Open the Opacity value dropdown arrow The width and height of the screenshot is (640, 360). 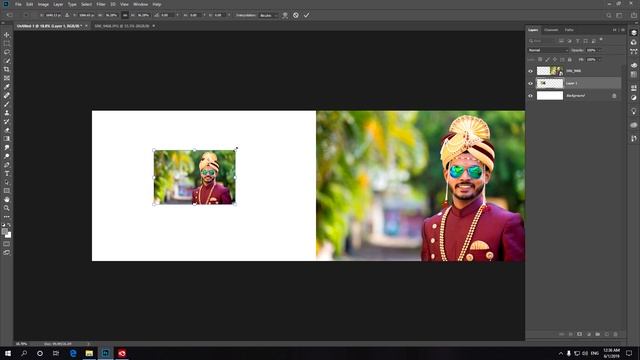[599, 50]
